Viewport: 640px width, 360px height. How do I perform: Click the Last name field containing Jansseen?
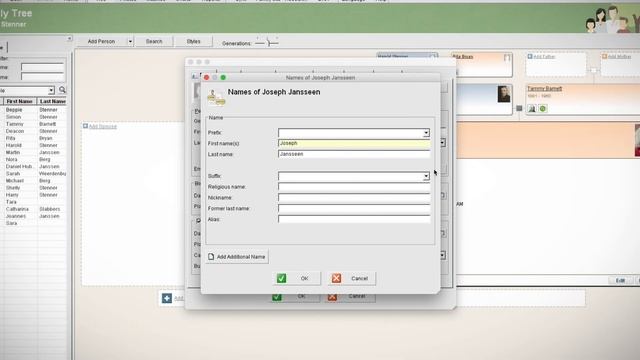click(354, 154)
